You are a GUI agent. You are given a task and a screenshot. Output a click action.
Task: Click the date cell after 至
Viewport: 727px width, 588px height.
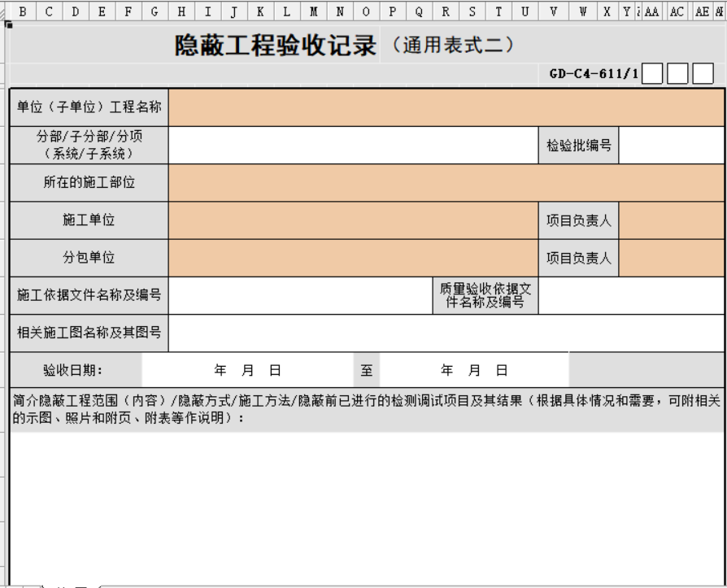(472, 366)
